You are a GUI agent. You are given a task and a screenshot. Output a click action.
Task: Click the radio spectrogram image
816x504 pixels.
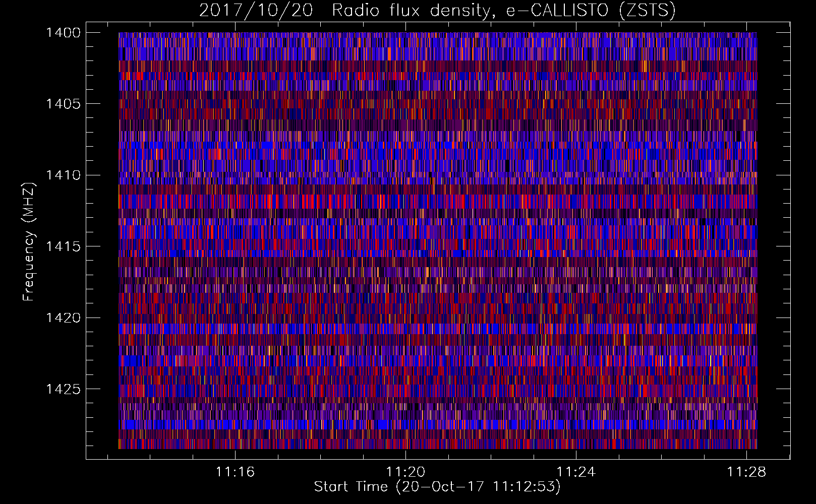tap(438, 240)
